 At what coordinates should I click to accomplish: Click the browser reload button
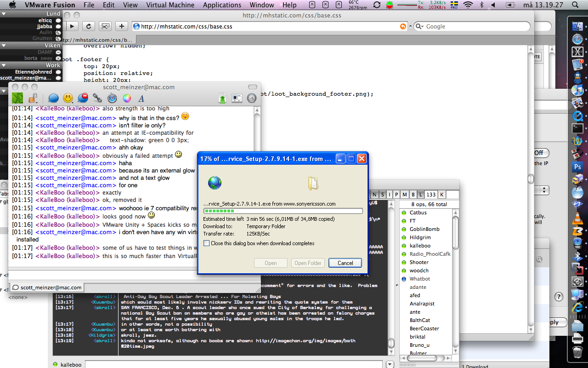point(89,26)
